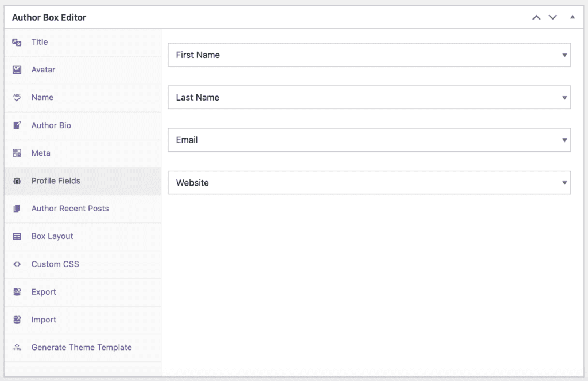The height and width of the screenshot is (381, 588).
Task: Click the move-down chevron in panel header
Action: [x=552, y=17]
